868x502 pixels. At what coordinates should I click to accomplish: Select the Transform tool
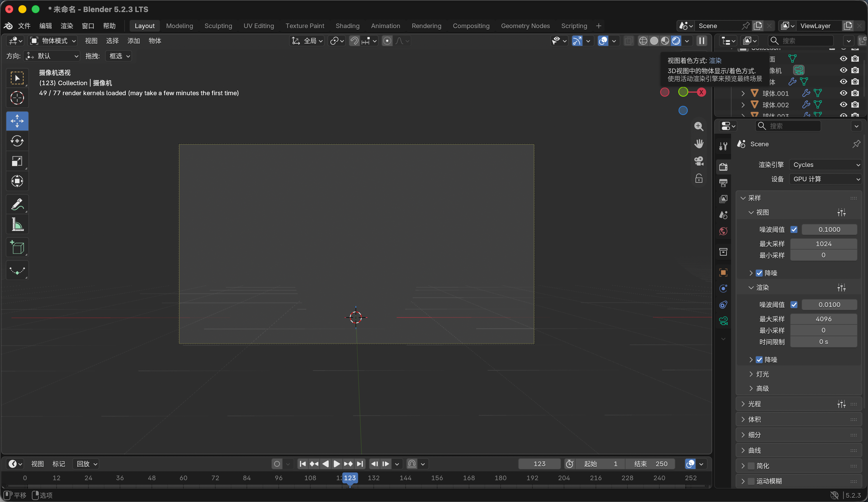tap(17, 181)
